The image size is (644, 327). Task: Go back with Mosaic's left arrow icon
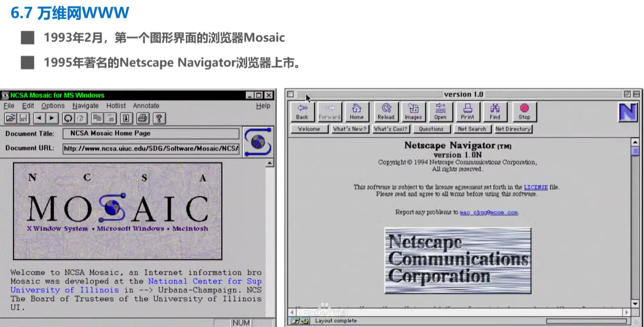pos(39,118)
